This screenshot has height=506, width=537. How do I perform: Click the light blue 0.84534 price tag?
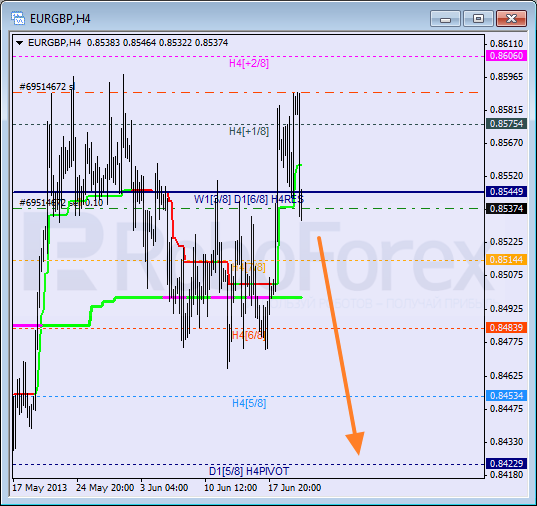pos(506,396)
